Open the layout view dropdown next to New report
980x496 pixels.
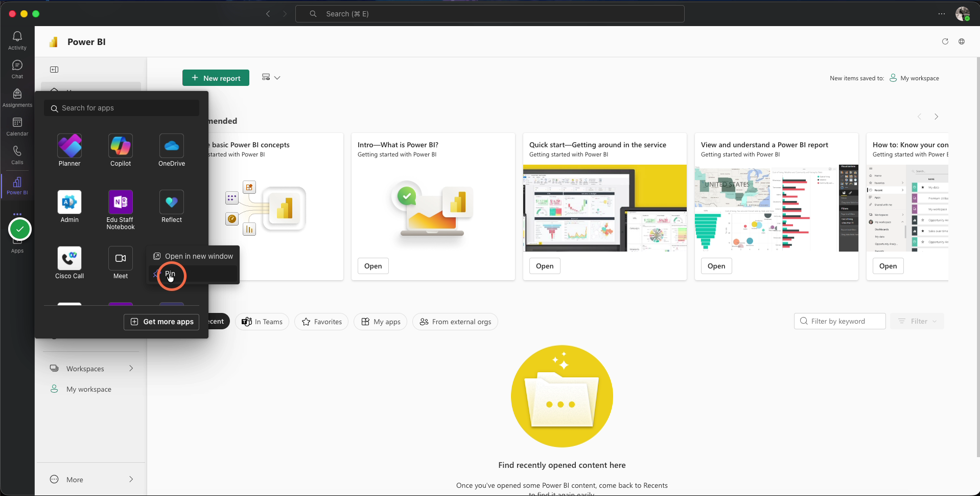(271, 77)
